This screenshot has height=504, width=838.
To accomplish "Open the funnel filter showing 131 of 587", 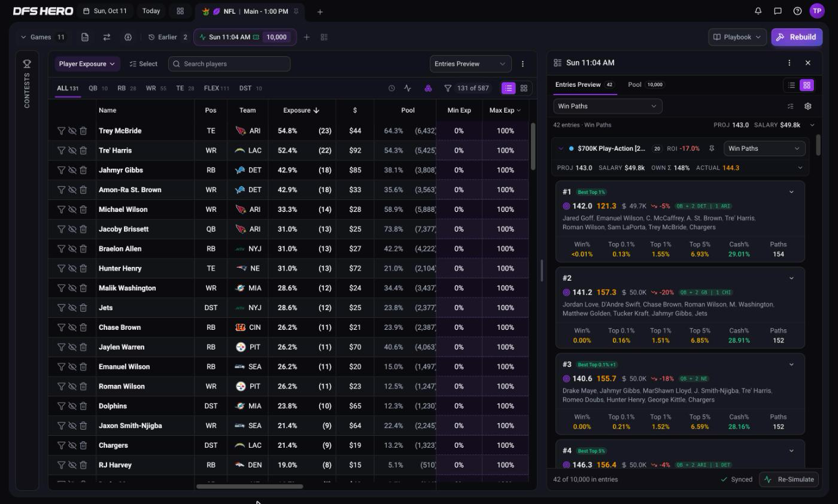I will (x=467, y=88).
